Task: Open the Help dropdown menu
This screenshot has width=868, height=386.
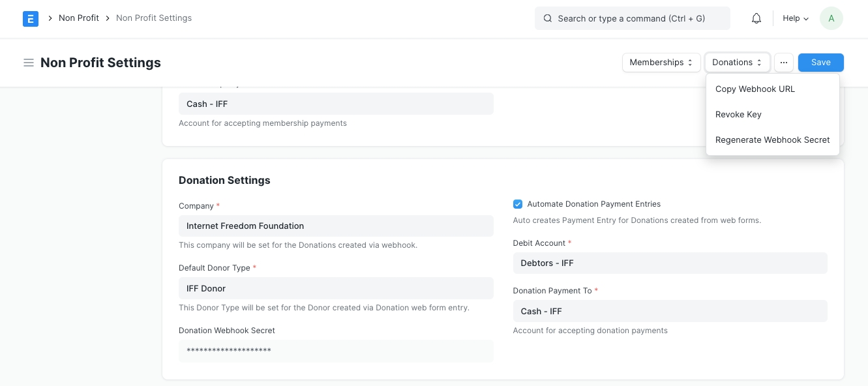Action: point(796,18)
